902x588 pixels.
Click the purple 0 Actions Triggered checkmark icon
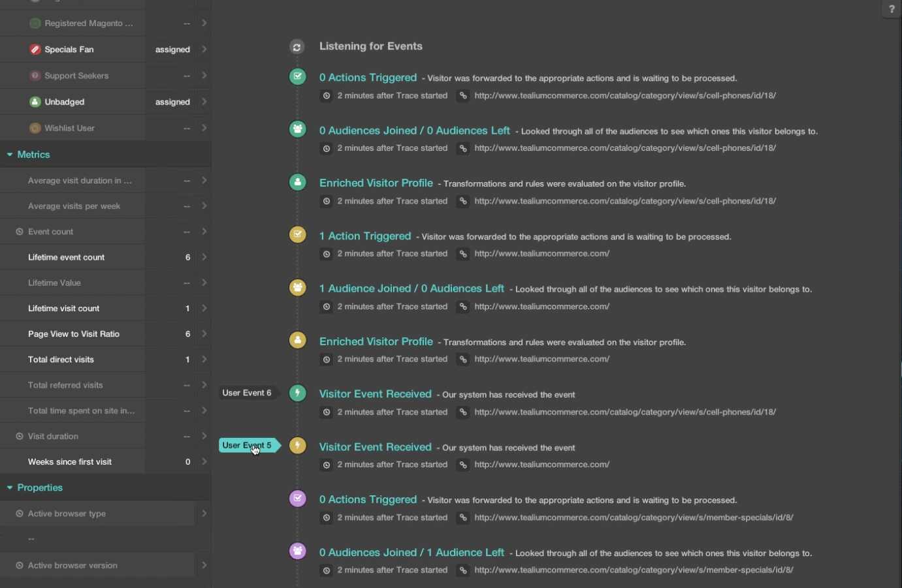[x=298, y=499]
